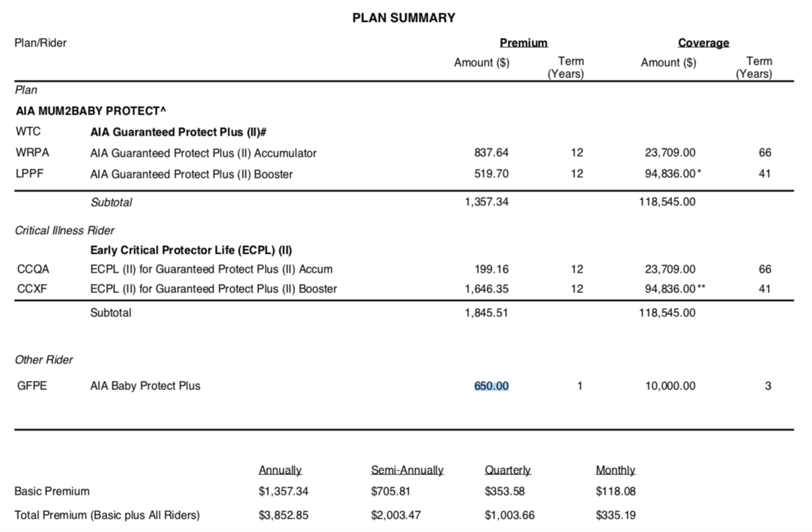Click the underlined Coverage column header
Image resolution: width=812 pixels, height=532 pixels.
703,43
